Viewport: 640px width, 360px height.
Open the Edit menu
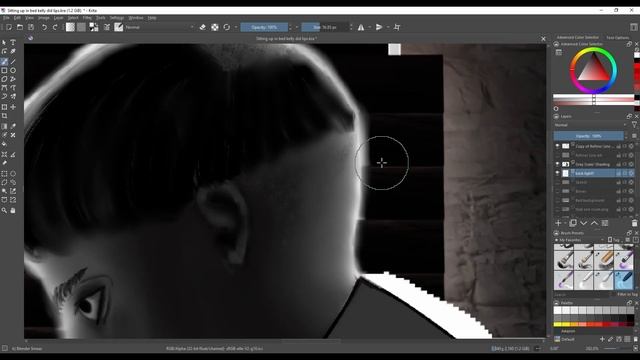pyautogui.click(x=17, y=18)
